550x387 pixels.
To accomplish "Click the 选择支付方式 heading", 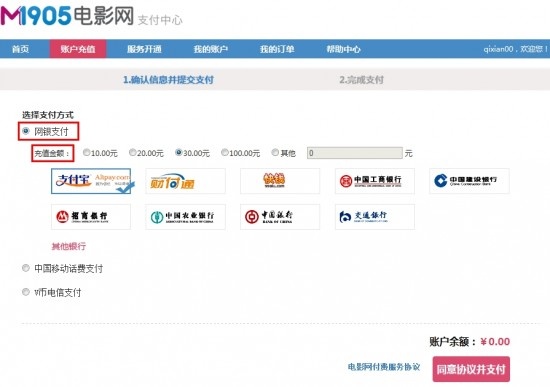I will point(48,115).
